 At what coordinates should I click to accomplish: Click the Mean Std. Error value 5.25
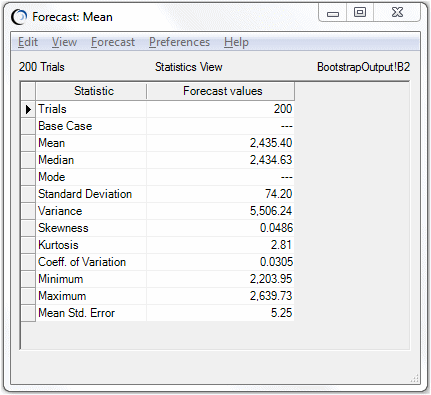(x=281, y=313)
